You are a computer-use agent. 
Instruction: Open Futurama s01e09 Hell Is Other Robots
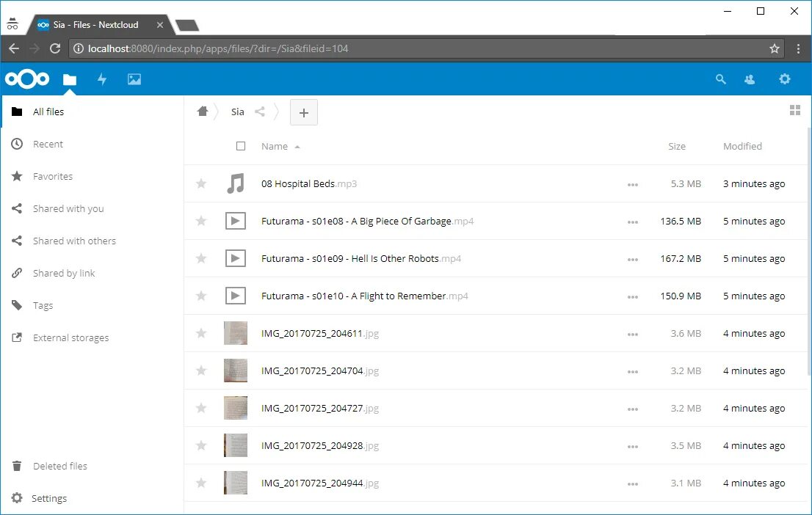coord(361,258)
